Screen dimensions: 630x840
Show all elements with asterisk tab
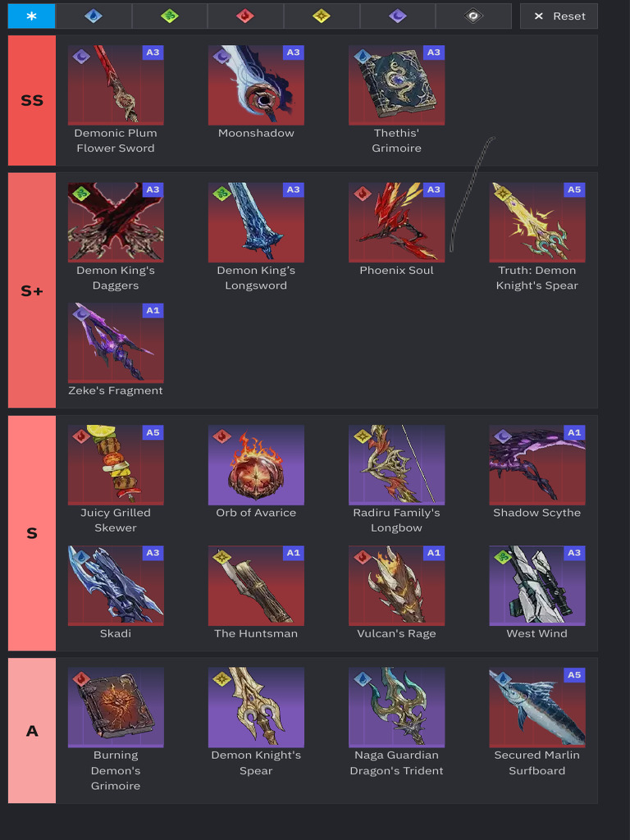click(x=32, y=16)
